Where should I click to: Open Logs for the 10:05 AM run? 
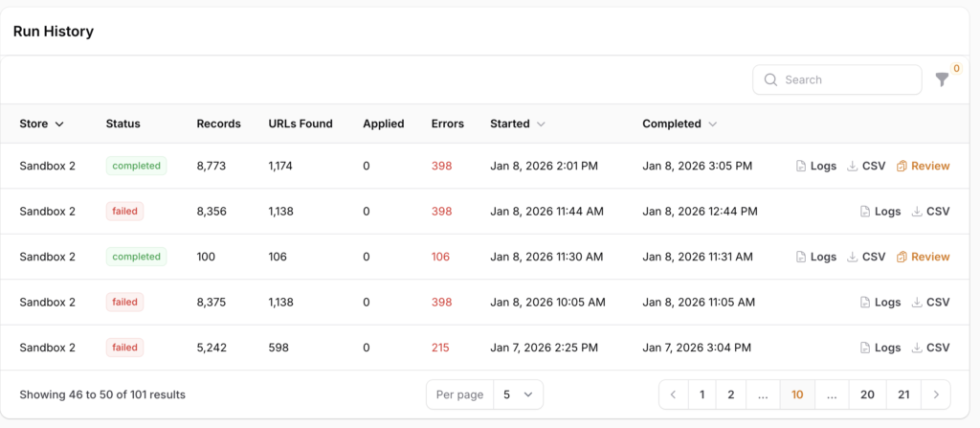tap(880, 303)
